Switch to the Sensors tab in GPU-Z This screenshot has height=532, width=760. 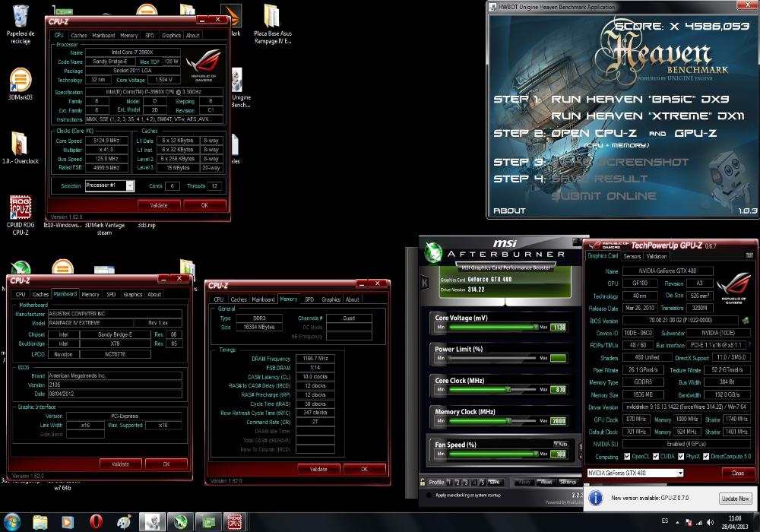632,256
